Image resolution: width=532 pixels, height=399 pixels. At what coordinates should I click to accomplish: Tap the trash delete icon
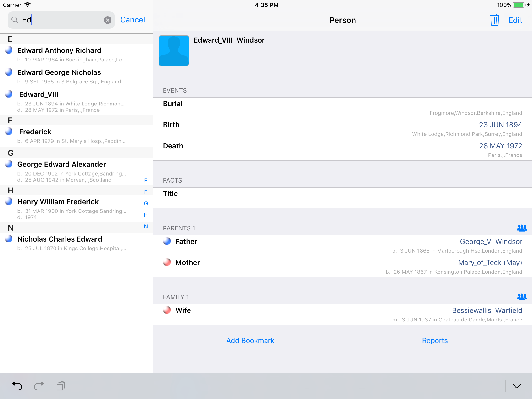(494, 20)
